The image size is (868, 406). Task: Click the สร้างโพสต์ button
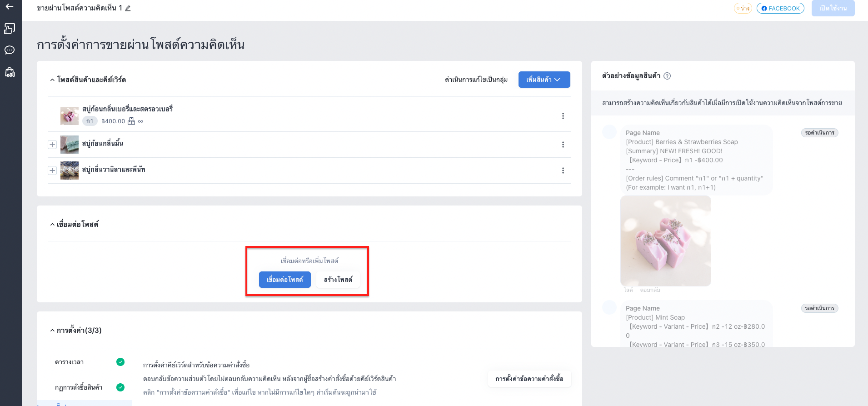338,280
